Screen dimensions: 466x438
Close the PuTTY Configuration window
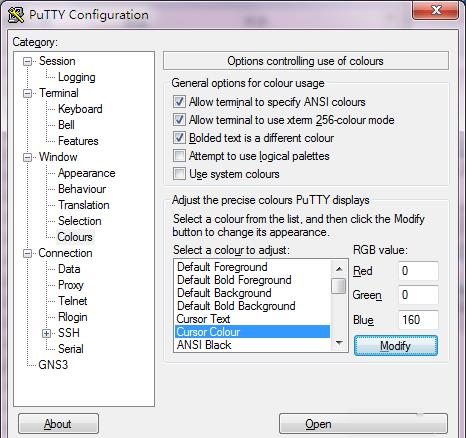(x=435, y=10)
